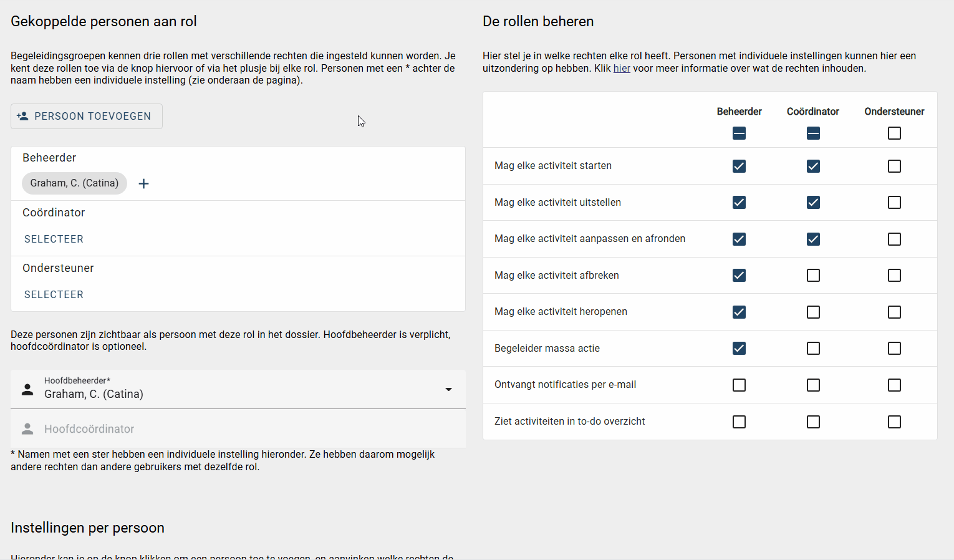Open the 'hier' link for rights information

point(622,69)
